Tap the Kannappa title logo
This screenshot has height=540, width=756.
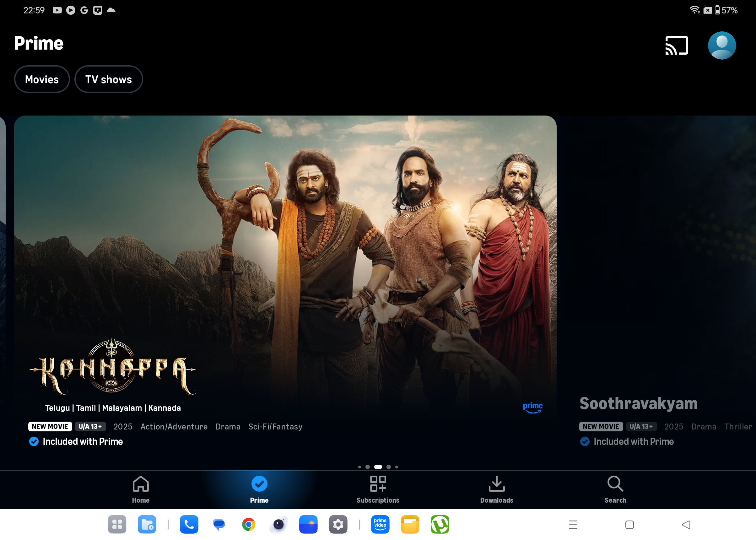pos(113,367)
